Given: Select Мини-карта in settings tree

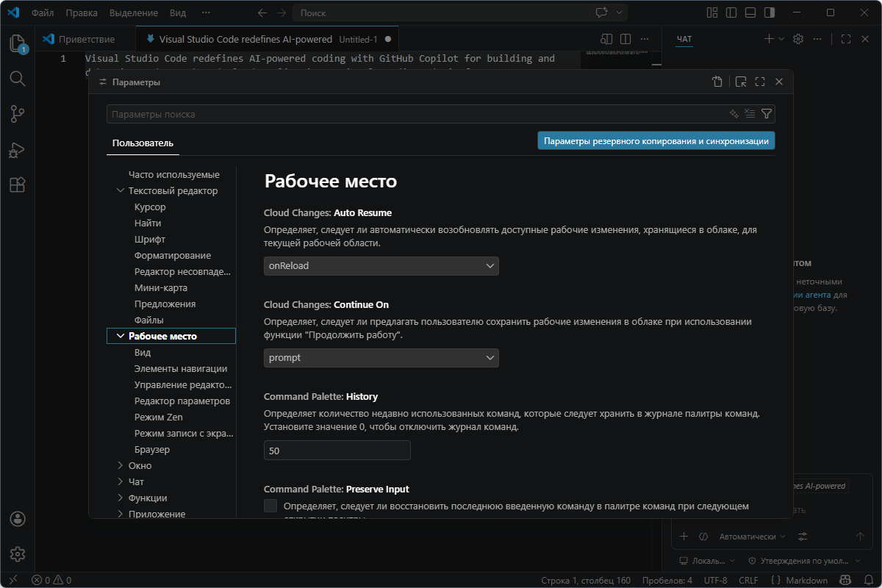Looking at the screenshot, I should pyautogui.click(x=160, y=288).
